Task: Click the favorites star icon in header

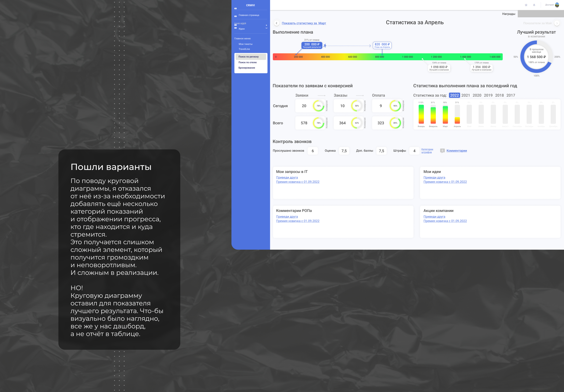Action: [x=526, y=5]
